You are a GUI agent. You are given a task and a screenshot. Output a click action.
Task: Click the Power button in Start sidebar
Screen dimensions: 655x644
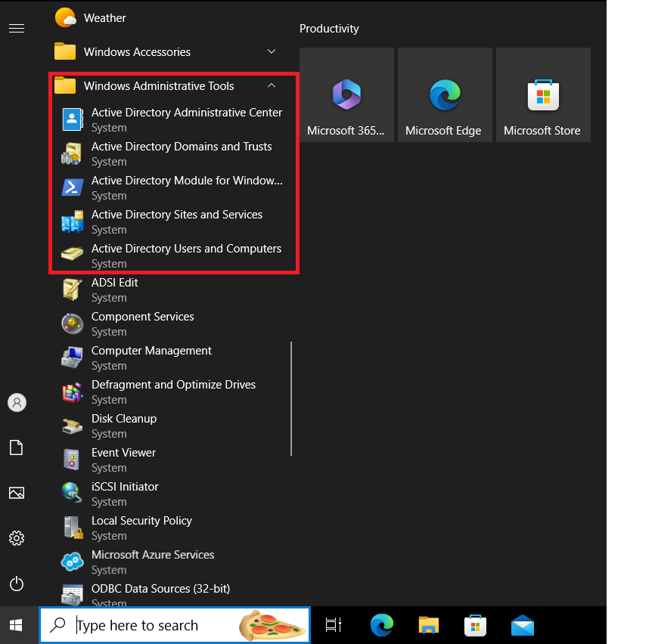[x=17, y=584]
